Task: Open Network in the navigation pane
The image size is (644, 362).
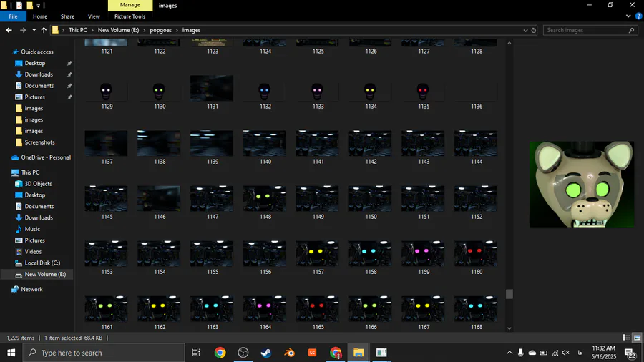Action: tap(31, 289)
